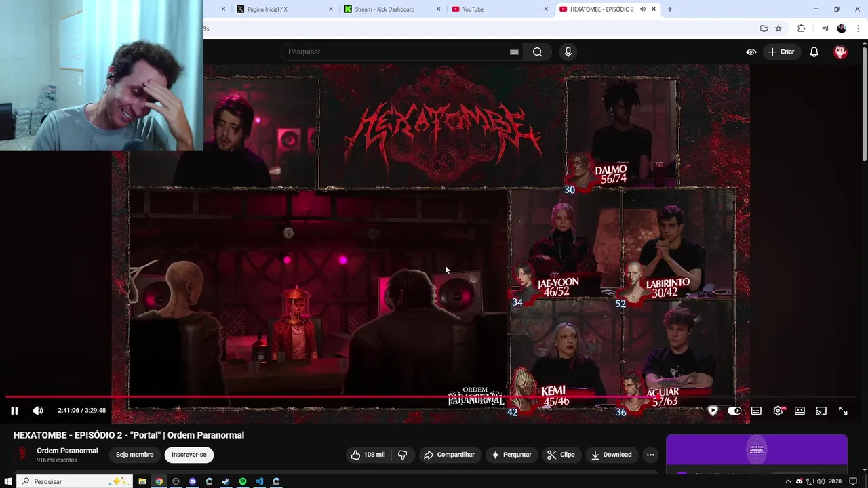This screenshot has width=868, height=488.
Task: Open Chrome media controls icon
Action: (825, 28)
